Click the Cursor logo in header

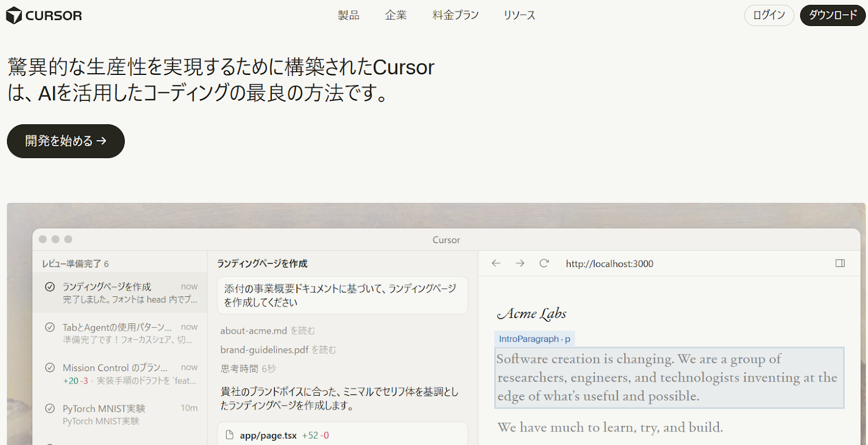[x=44, y=15]
